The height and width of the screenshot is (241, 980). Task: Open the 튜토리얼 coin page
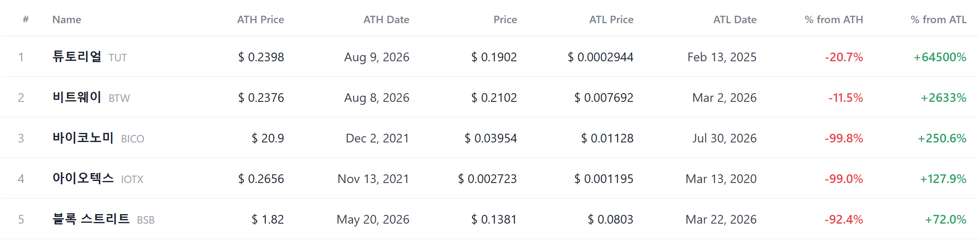coord(77,56)
